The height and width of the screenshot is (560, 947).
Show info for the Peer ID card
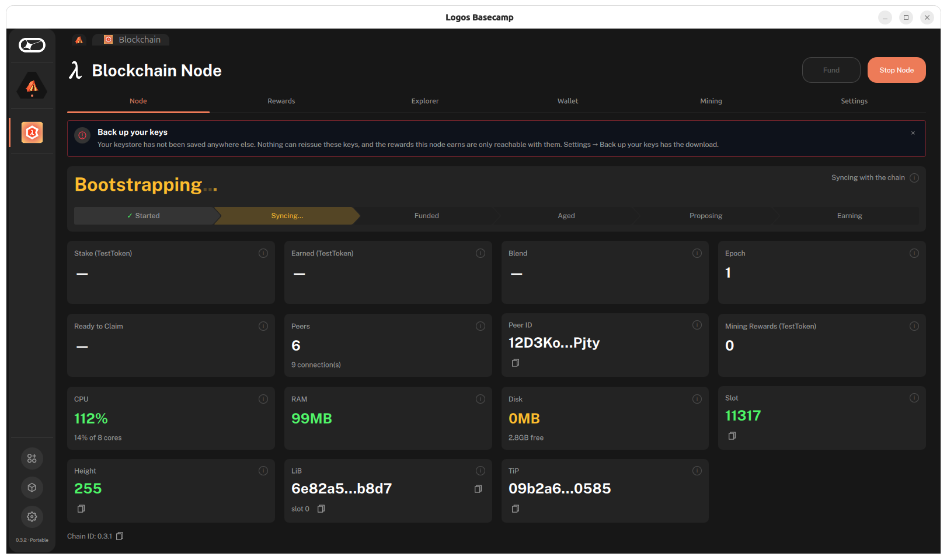click(x=697, y=325)
